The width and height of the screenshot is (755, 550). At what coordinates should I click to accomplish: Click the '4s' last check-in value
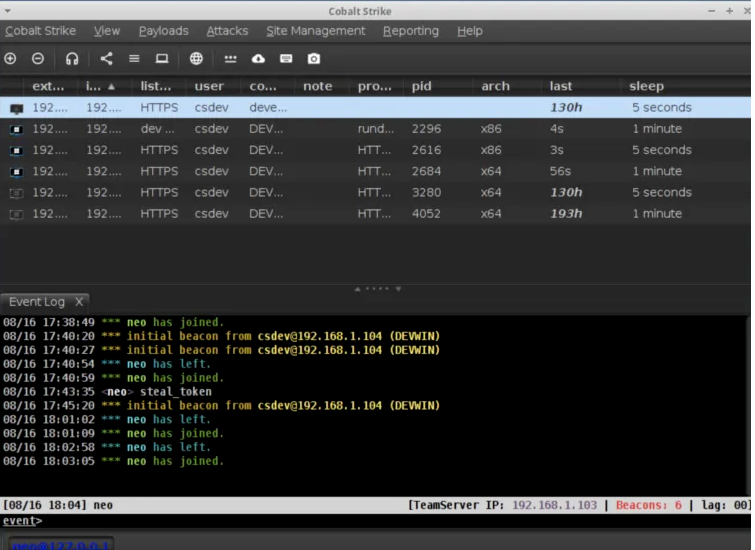(x=557, y=129)
